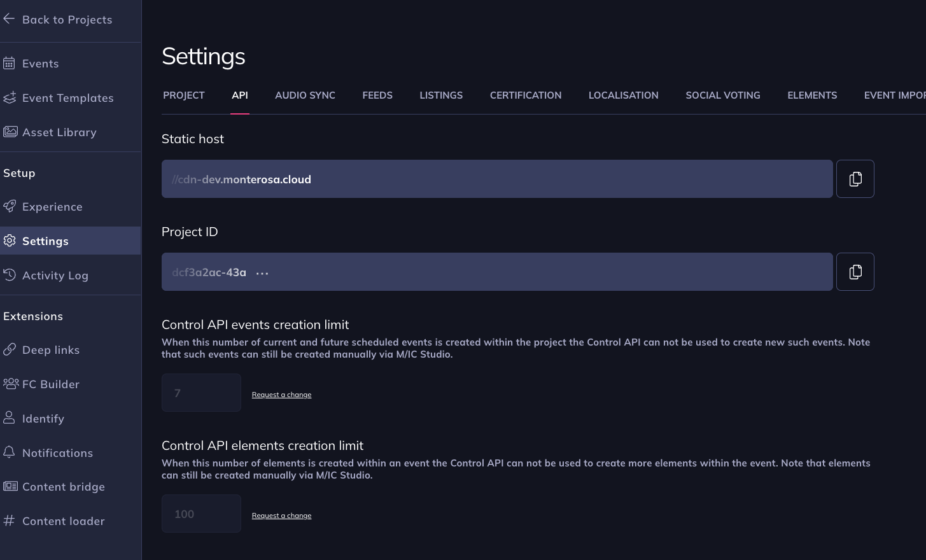Screen dimensions: 926x560
Task: Expand the truncated Project ID ellipsis
Action: 262,273
